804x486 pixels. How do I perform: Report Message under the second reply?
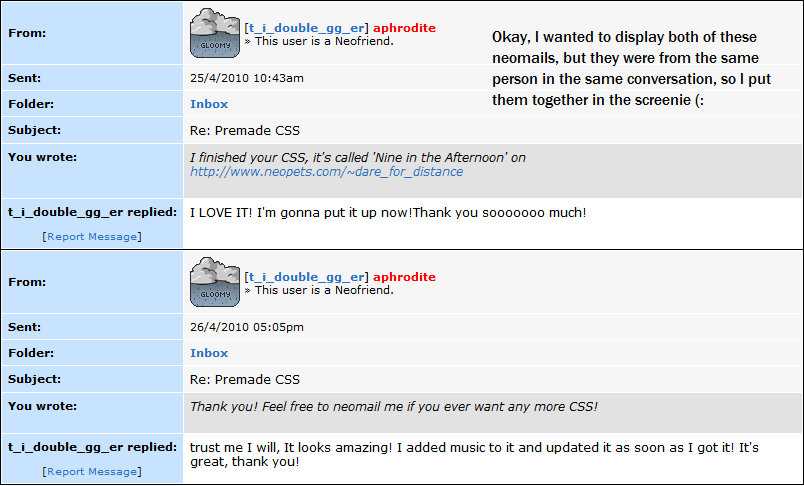[x=92, y=471]
